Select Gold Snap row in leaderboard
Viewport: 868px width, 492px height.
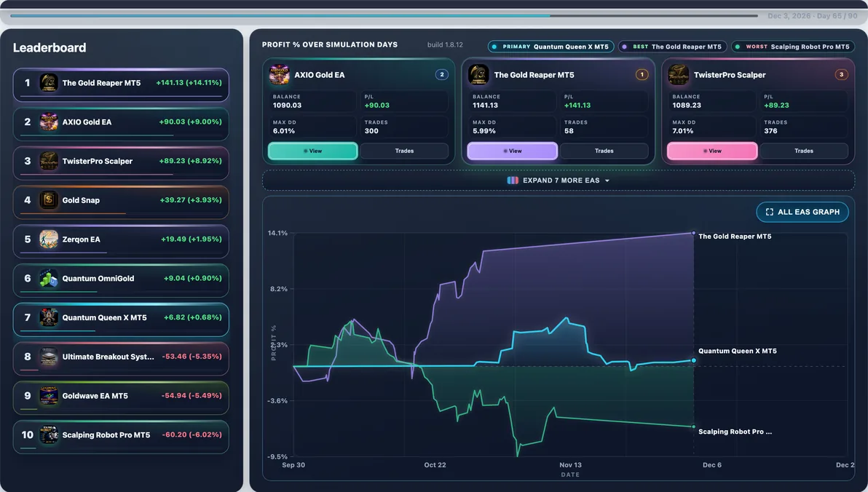point(121,202)
